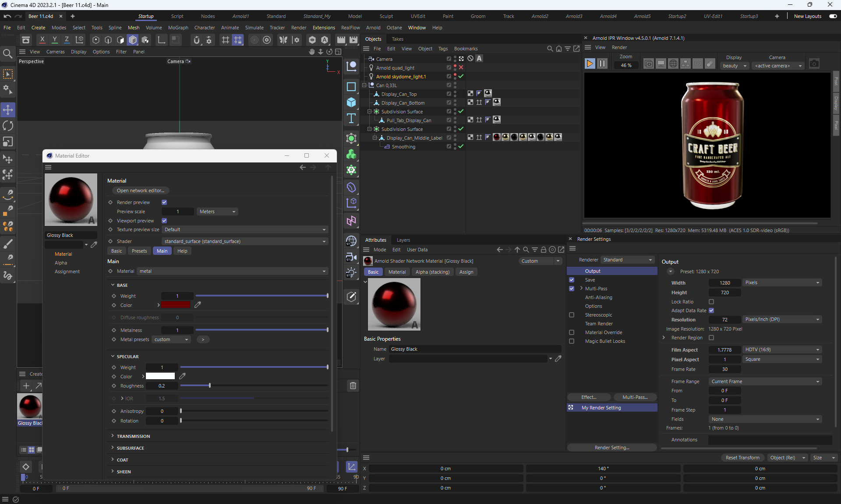Click the base color eyedropper icon

click(x=198, y=305)
